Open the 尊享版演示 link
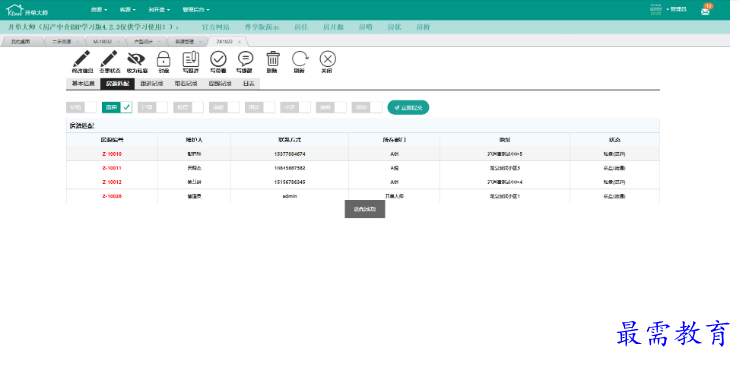 pos(262,27)
